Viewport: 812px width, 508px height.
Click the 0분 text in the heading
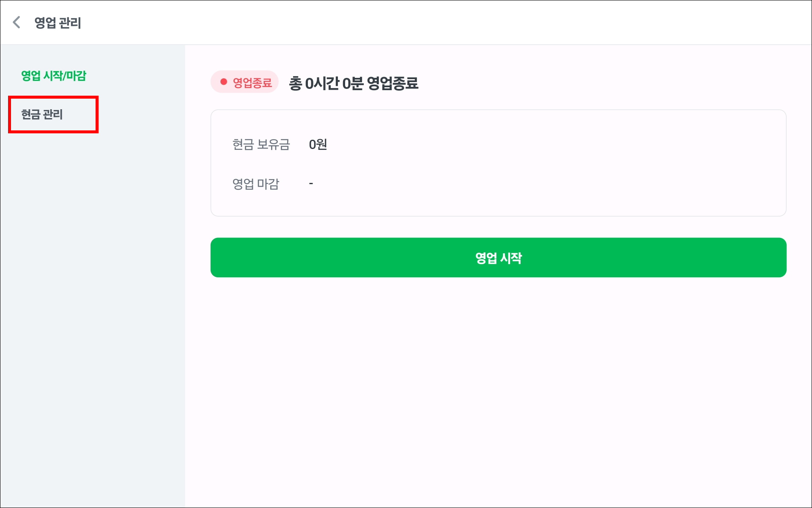click(x=352, y=83)
